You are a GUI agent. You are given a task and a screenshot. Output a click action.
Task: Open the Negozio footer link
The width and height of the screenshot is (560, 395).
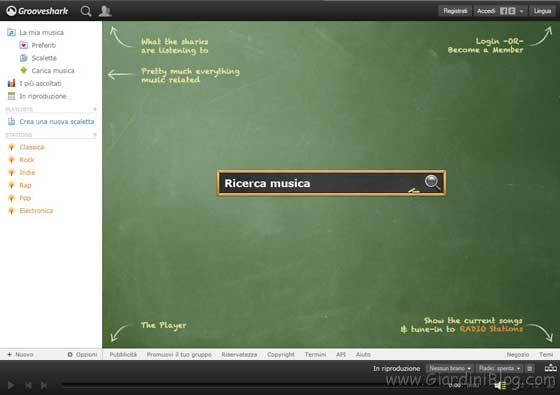[x=518, y=355]
